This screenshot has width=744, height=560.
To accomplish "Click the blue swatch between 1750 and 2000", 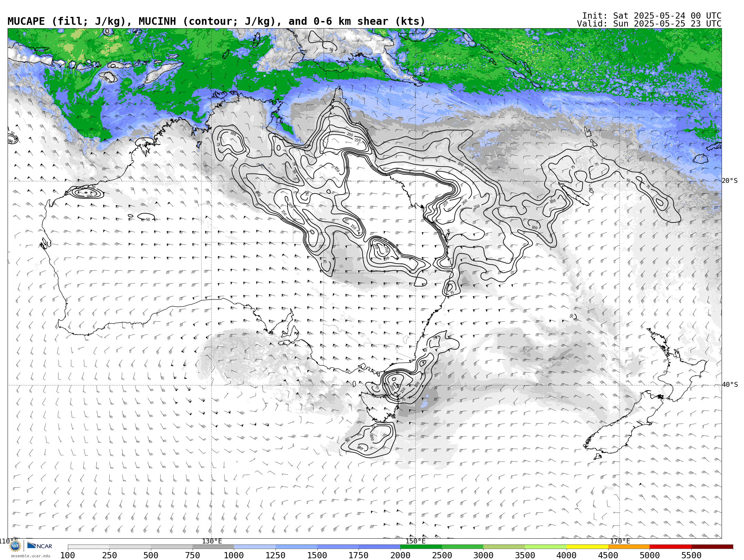I will pyautogui.click(x=379, y=547).
